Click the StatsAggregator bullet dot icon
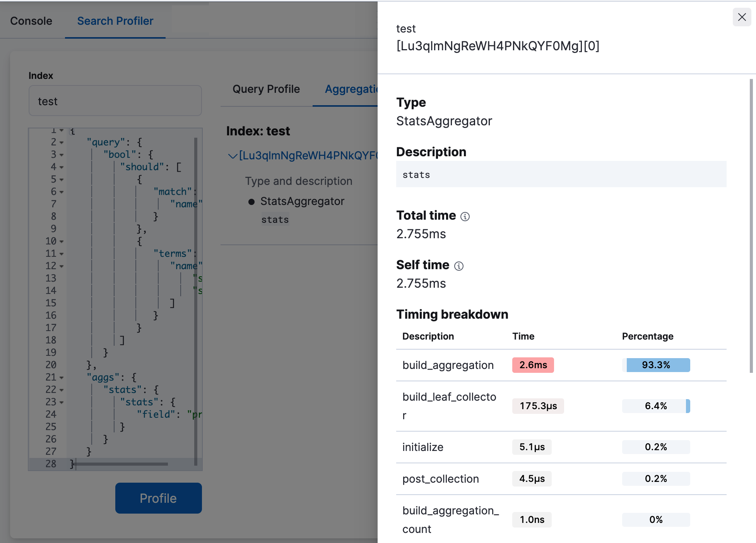This screenshot has height=543, width=756. 251,202
